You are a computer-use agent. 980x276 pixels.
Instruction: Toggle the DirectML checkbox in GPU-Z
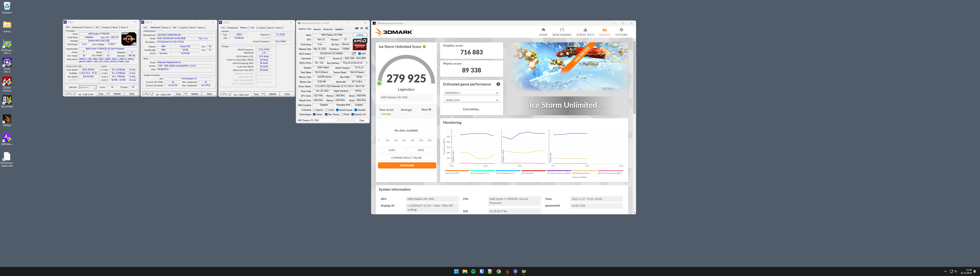355,110
